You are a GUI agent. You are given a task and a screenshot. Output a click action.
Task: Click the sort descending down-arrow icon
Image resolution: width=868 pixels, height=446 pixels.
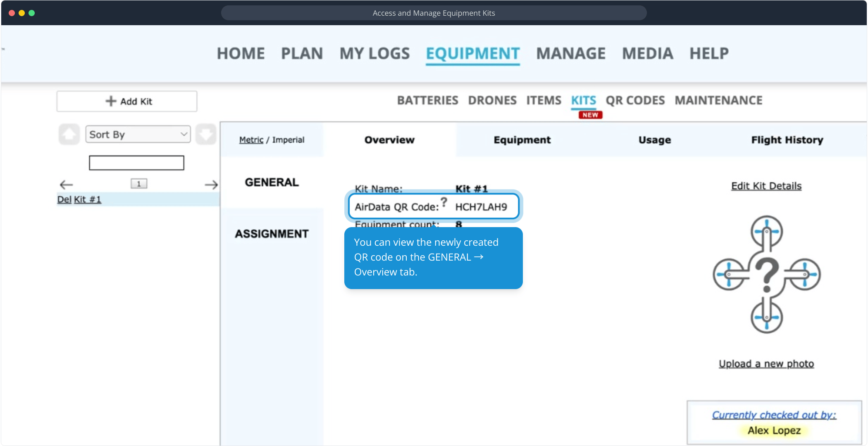click(205, 135)
